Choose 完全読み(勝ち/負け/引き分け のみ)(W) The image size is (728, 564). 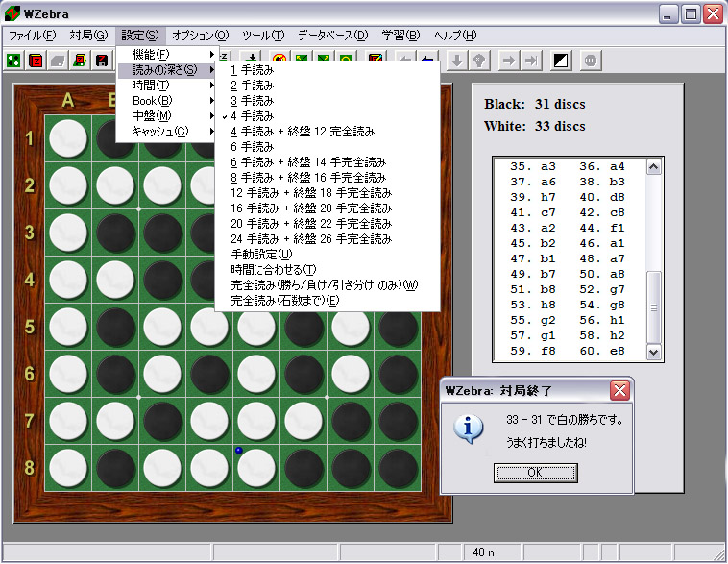point(328,284)
